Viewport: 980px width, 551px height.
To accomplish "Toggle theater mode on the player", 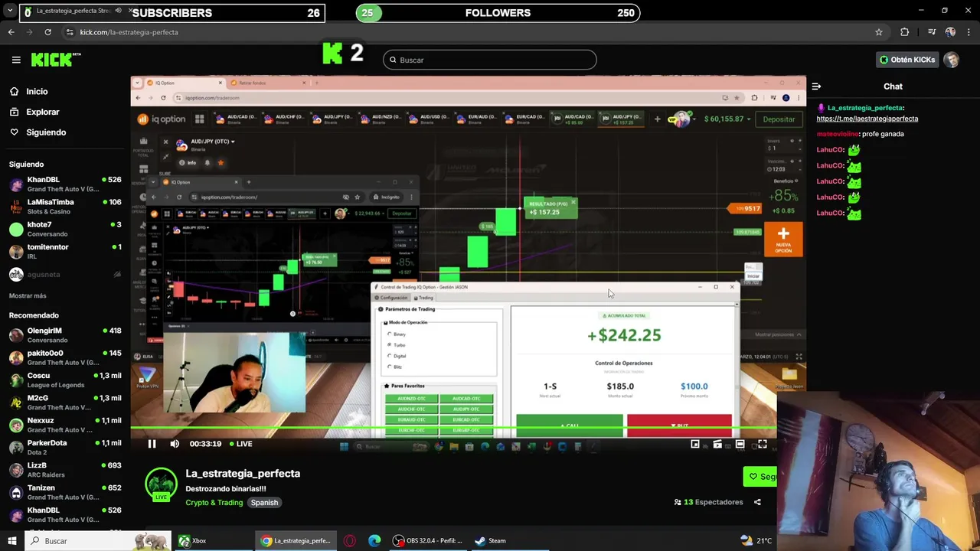I will pyautogui.click(x=740, y=444).
